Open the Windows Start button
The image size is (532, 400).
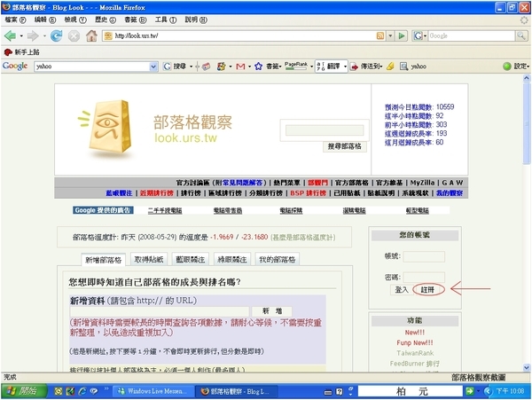coord(23,391)
